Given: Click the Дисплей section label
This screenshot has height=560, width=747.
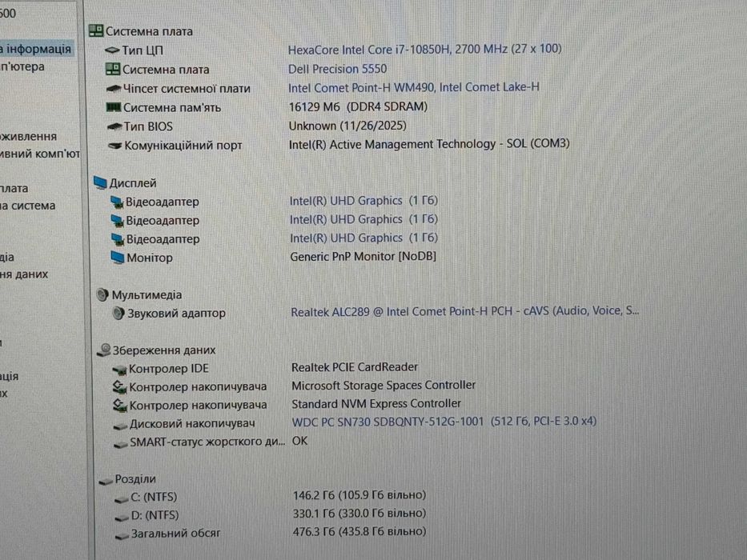Looking at the screenshot, I should point(133,183).
